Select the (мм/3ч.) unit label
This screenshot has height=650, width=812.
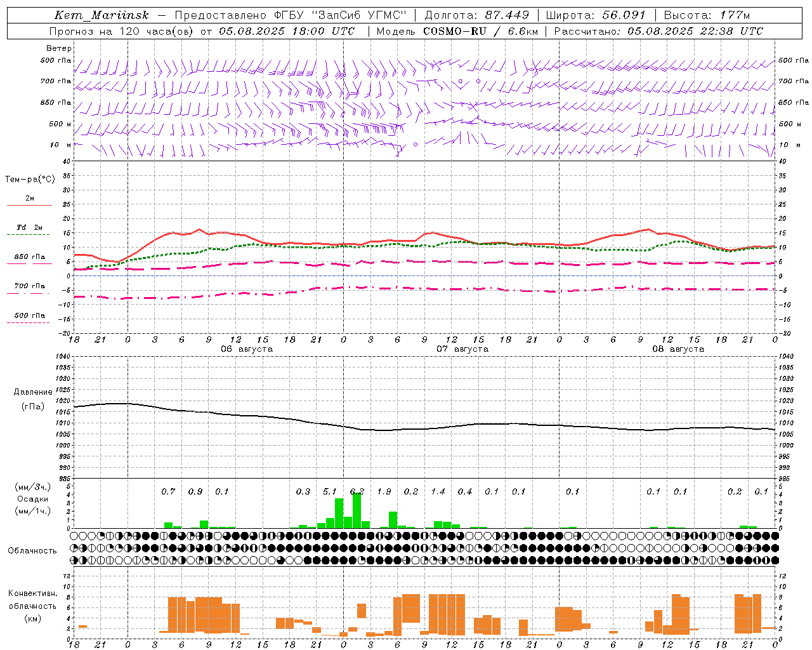point(33,487)
